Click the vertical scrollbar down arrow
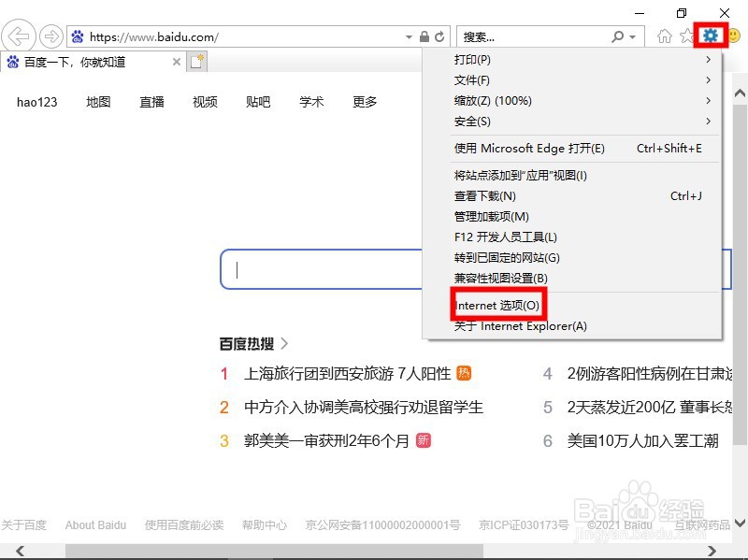The height and width of the screenshot is (560, 748). point(740,523)
